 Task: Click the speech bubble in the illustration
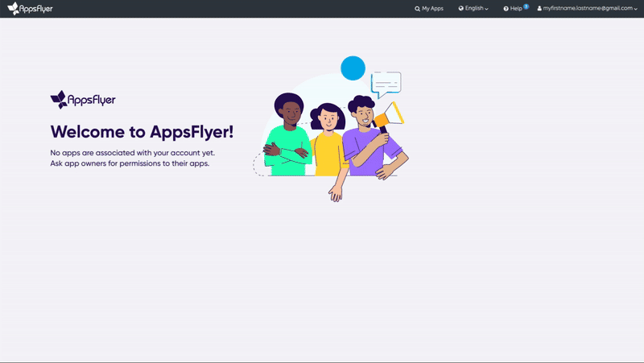386,82
